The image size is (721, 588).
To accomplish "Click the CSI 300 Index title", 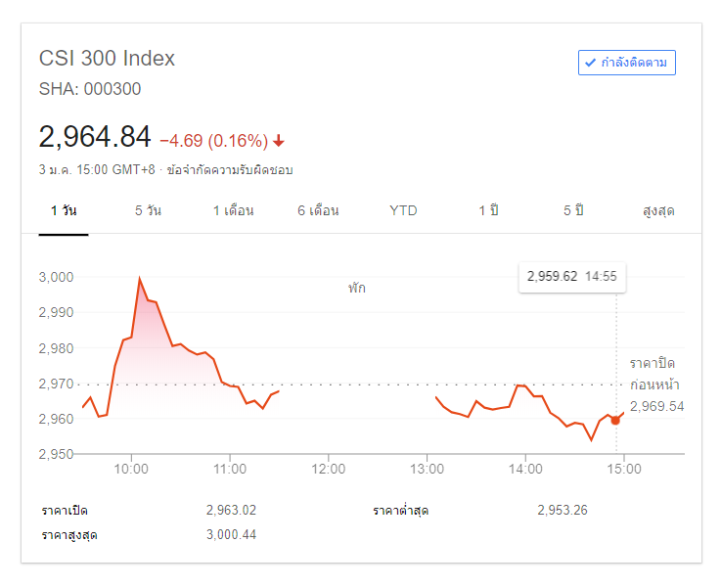I will click(107, 58).
